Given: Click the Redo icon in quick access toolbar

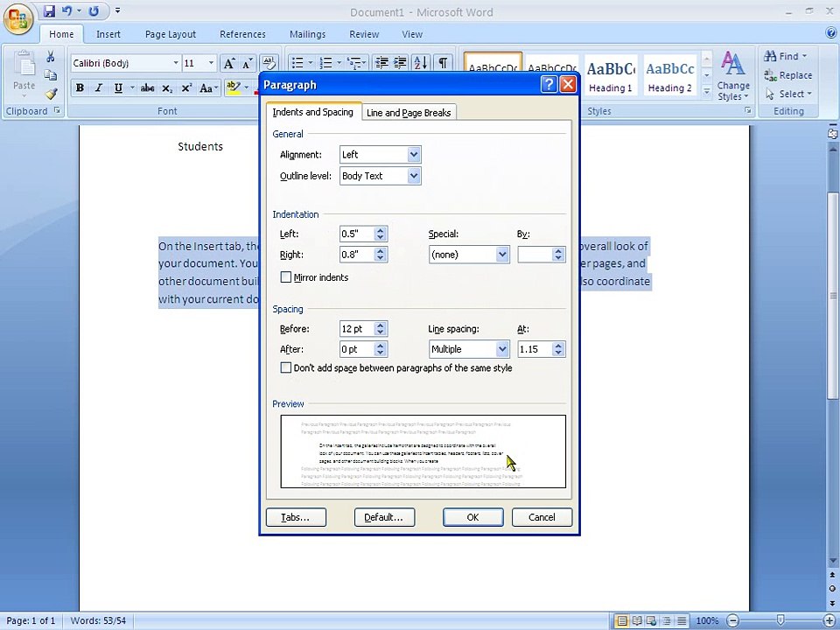Looking at the screenshot, I should [94, 10].
